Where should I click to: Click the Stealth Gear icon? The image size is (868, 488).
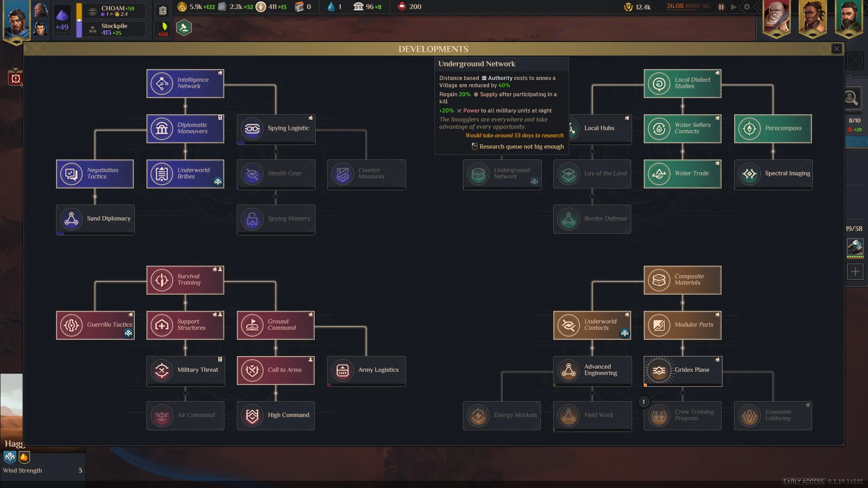pyautogui.click(x=252, y=174)
